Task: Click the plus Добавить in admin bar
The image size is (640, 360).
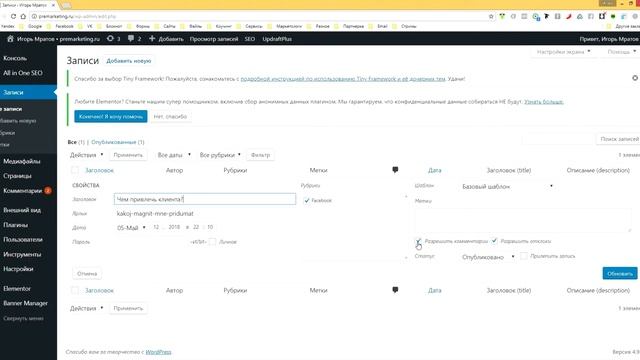Action: click(x=166, y=39)
